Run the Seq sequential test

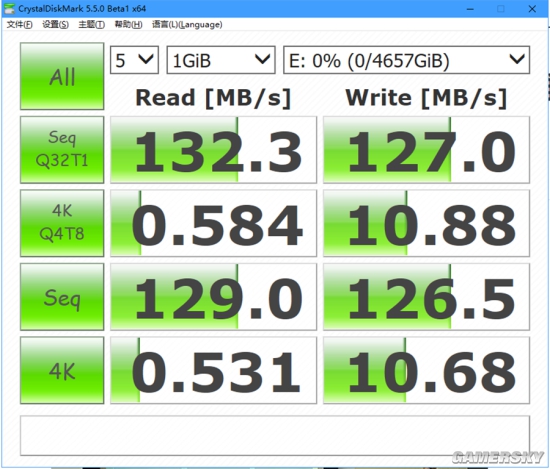[x=62, y=297]
